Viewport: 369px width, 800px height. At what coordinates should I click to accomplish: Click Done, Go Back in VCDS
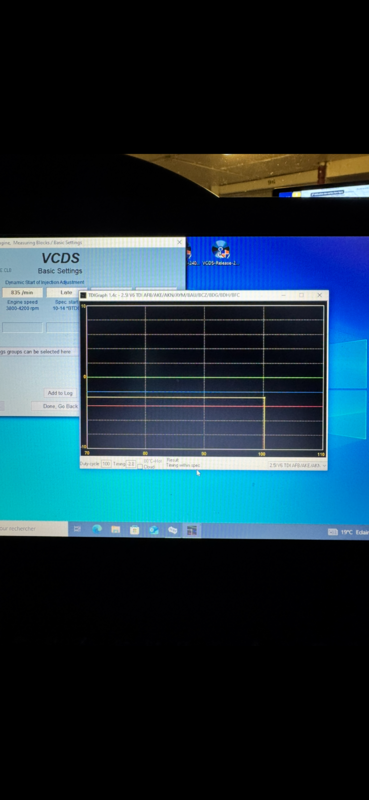coord(55,406)
